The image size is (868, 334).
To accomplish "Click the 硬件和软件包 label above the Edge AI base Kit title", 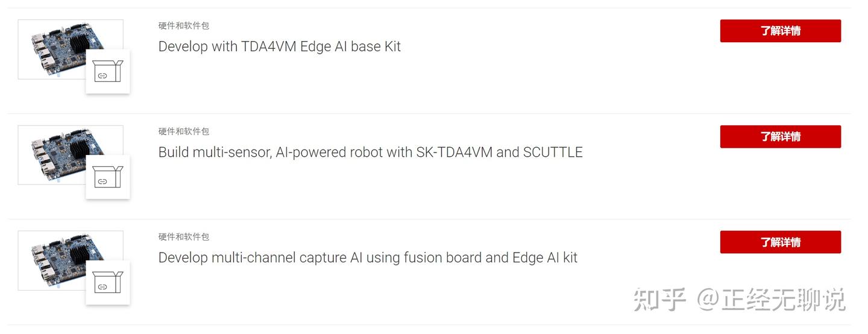I will [184, 25].
